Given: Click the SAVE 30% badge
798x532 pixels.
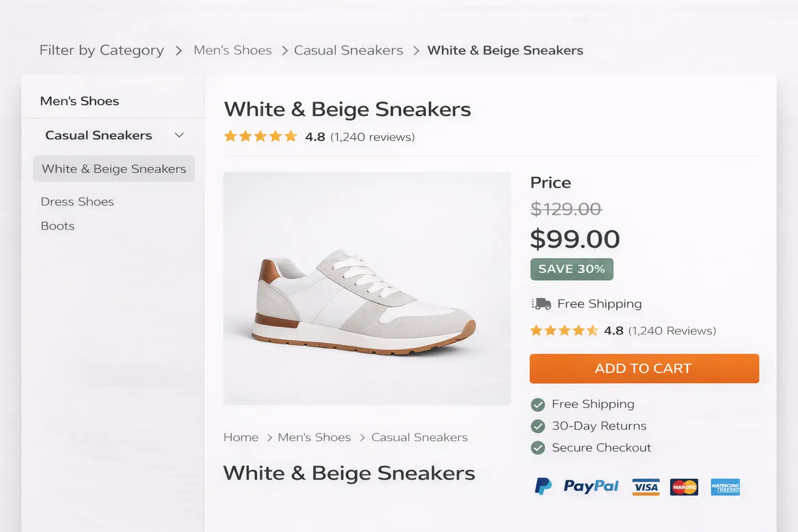Looking at the screenshot, I should pyautogui.click(x=571, y=269).
